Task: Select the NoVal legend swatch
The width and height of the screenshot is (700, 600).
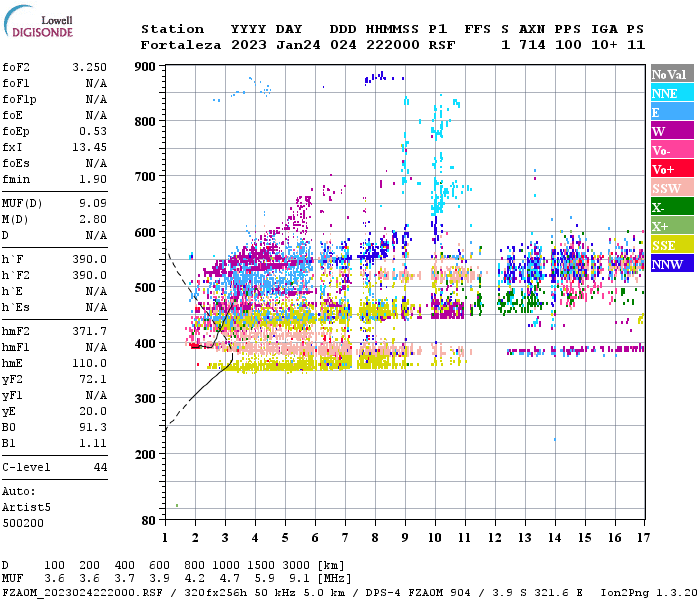Action: 672,73
